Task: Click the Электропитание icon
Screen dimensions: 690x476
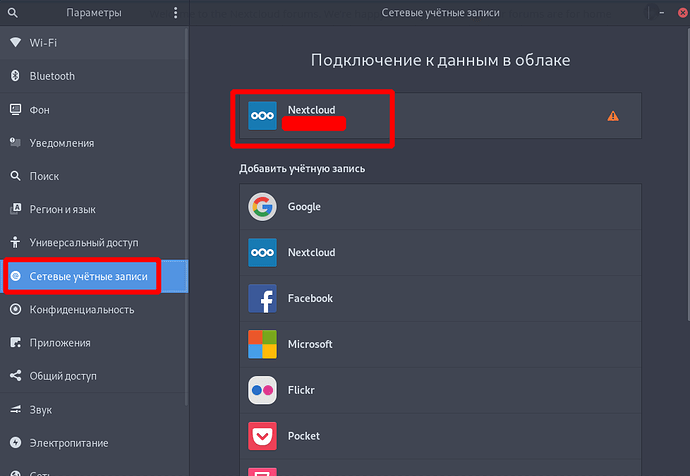Action: 15,443
